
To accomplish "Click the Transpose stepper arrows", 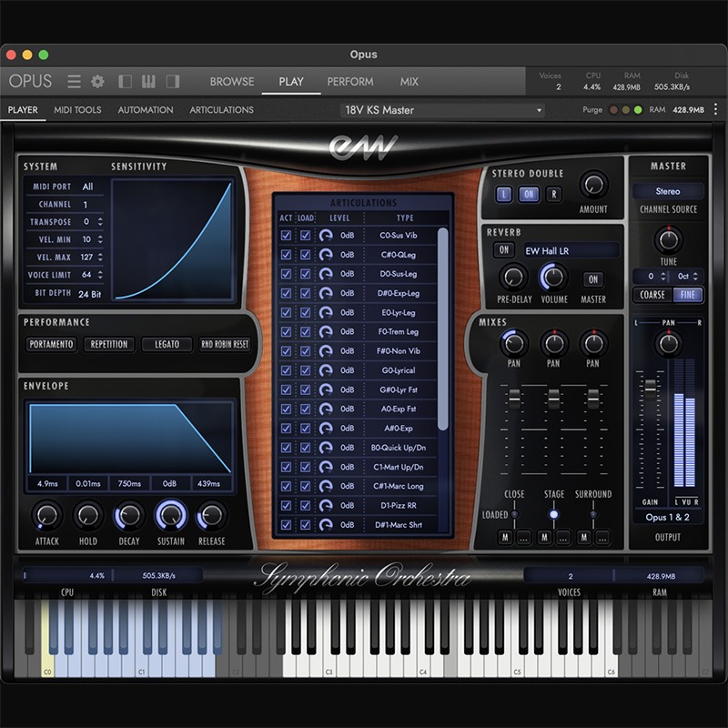I will (x=100, y=222).
